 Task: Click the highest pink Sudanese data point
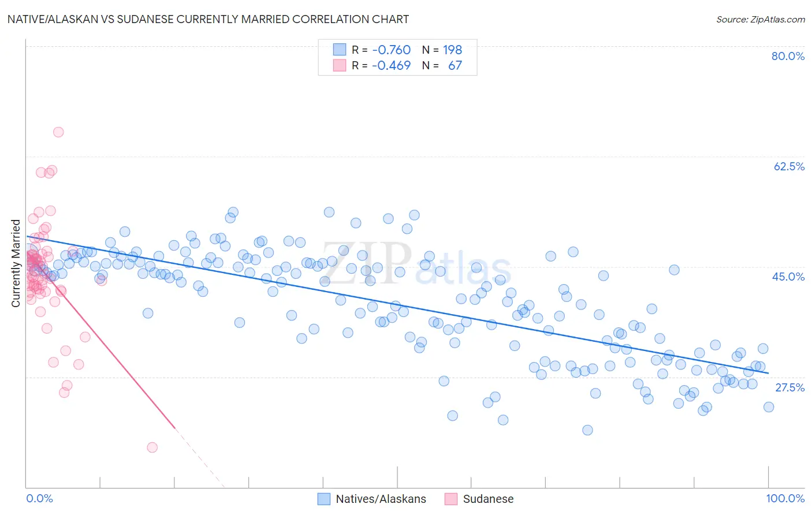coord(58,132)
